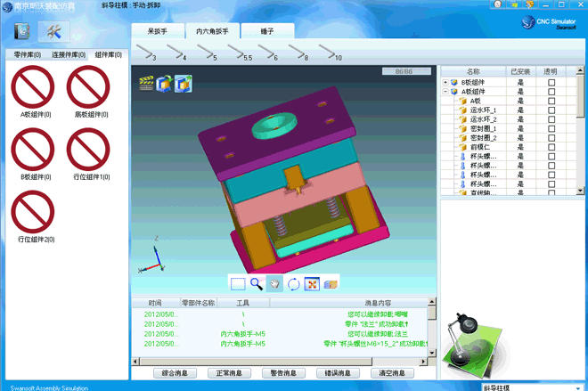
Task: Expand the B板组件 tree node
Action: 445,83
